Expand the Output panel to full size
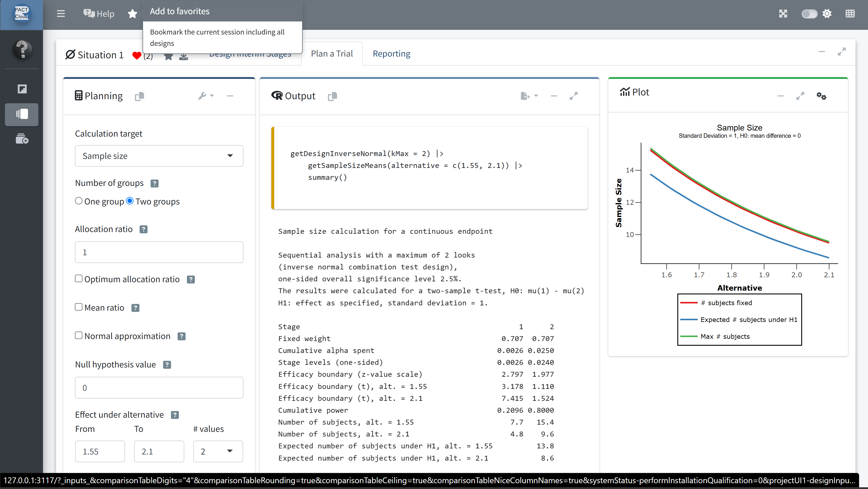The image size is (868, 489). coord(573,96)
